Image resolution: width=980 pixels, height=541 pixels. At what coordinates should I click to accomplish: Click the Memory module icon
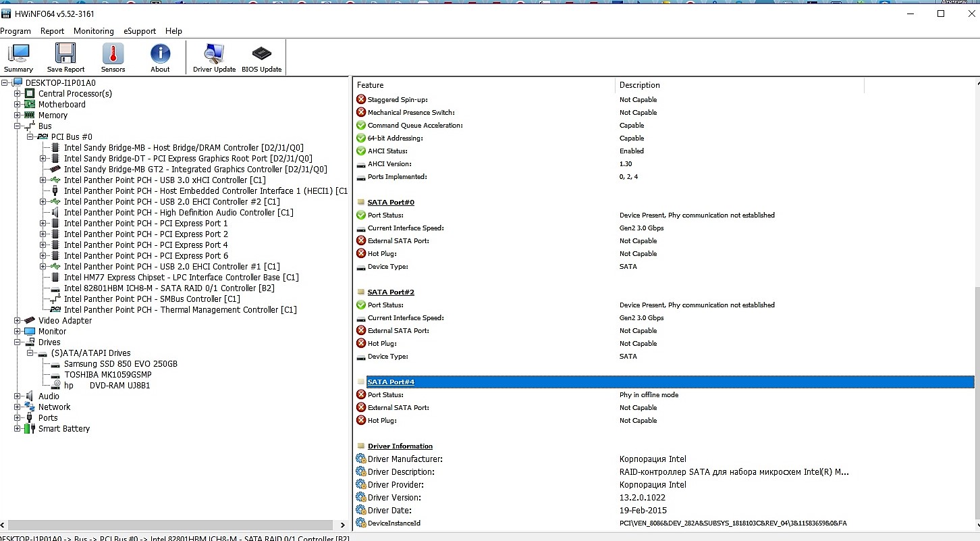click(30, 115)
